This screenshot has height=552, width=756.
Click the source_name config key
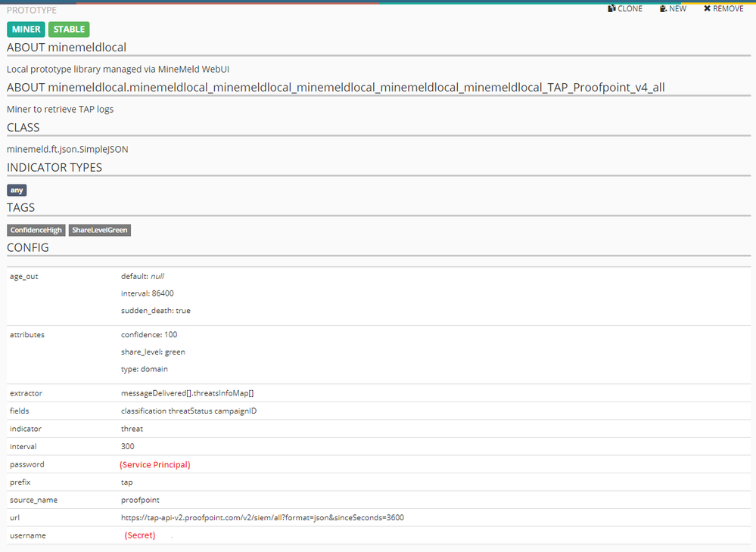click(x=33, y=500)
